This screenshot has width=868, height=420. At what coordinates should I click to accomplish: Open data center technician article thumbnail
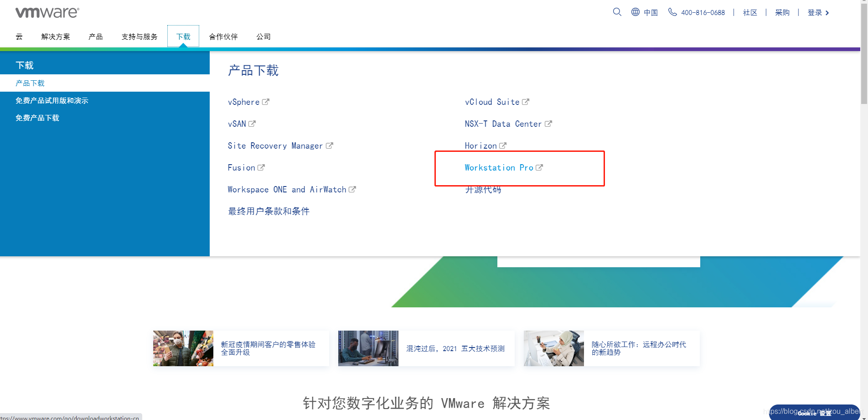point(368,348)
